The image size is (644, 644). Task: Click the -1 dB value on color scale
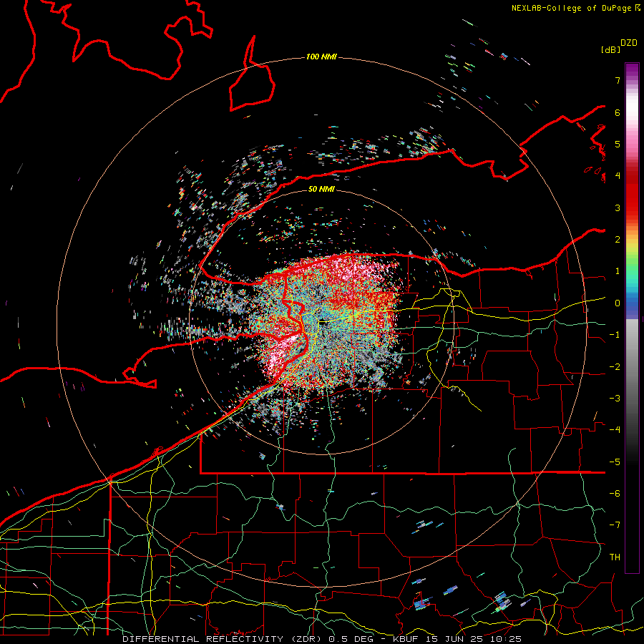pos(615,335)
